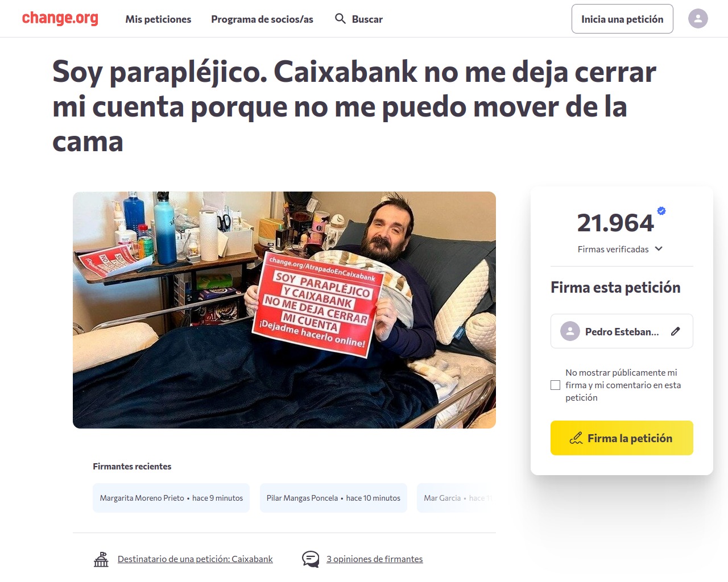Click the speech bubble opinions icon
This screenshot has width=728, height=582.
click(311, 559)
